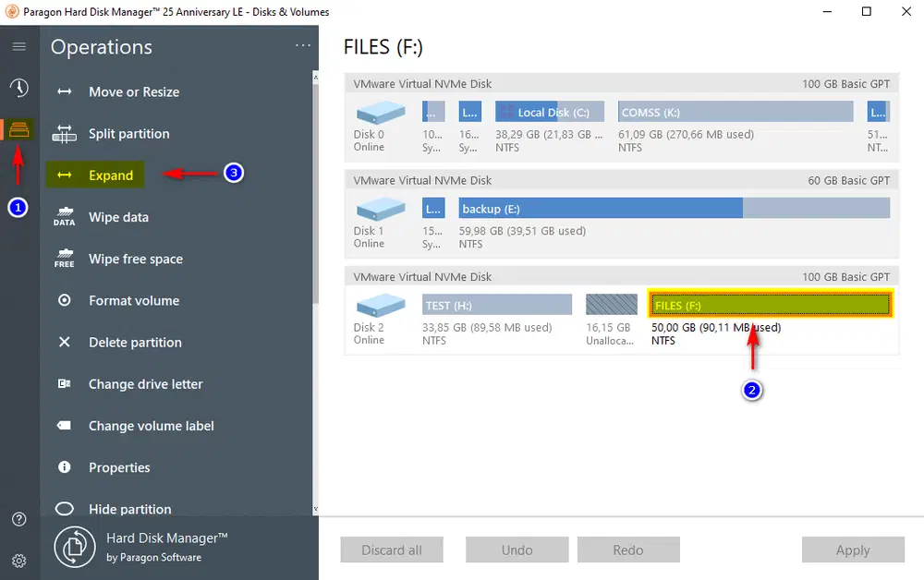Click the '60 GB Basic GPT' label
The image size is (924, 580).
pos(848,181)
